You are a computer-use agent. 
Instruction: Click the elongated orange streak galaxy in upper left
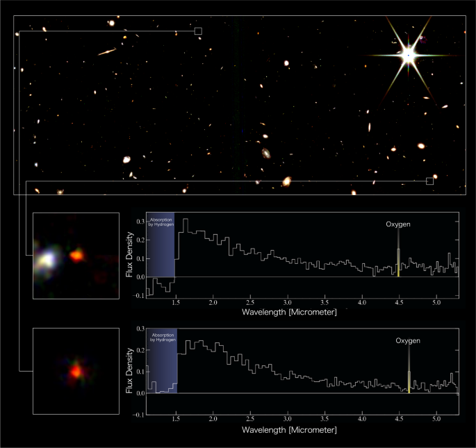[107, 51]
